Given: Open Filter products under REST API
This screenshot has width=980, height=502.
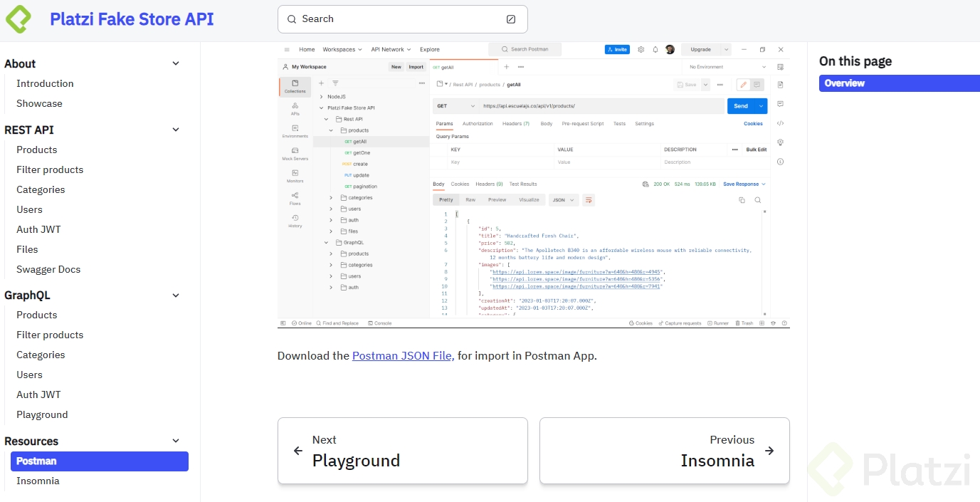Looking at the screenshot, I should point(50,169).
